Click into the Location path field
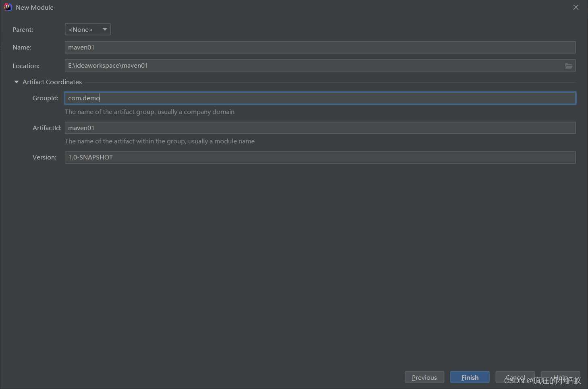The height and width of the screenshot is (389, 588). click(314, 66)
